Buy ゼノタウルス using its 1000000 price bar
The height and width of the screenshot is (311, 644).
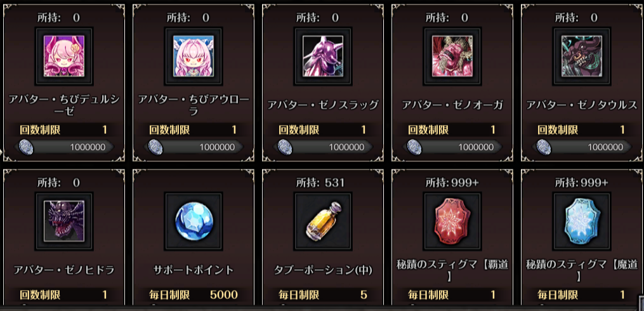pyautogui.click(x=582, y=147)
